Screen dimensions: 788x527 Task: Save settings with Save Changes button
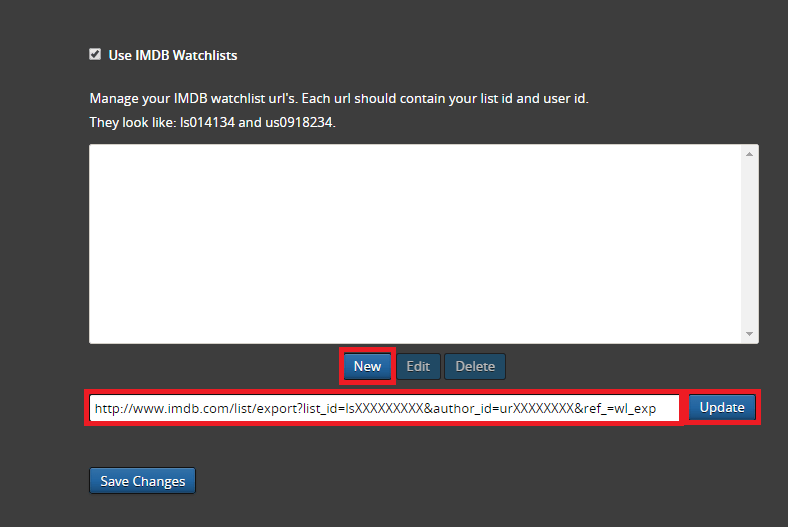click(142, 481)
